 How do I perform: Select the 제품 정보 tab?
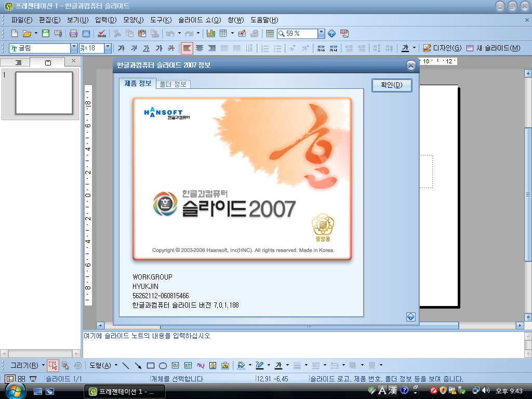coord(138,84)
